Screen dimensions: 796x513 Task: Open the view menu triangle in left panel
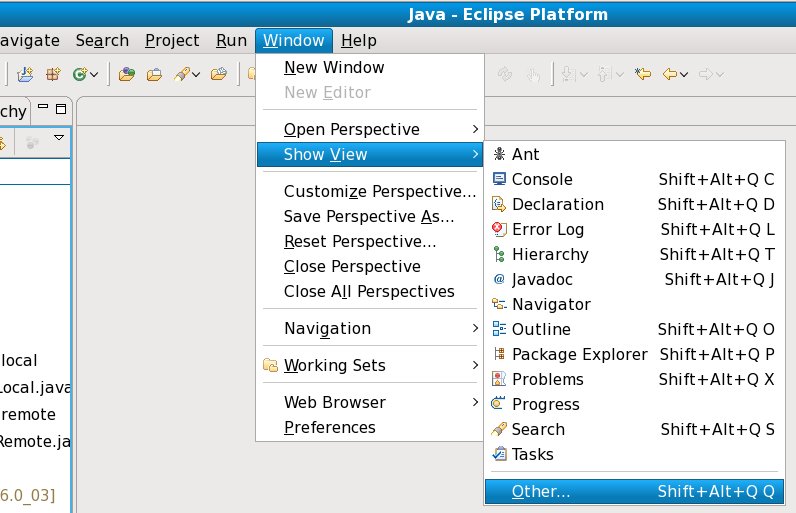coord(59,137)
